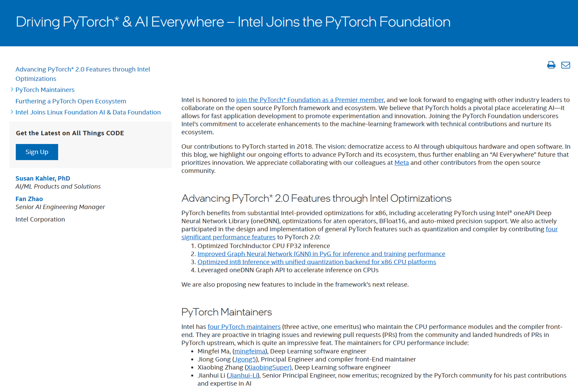Image resolution: width=578 pixels, height=392 pixels.
Task: Open XiaobingSuper's profile link
Action: [269, 367]
